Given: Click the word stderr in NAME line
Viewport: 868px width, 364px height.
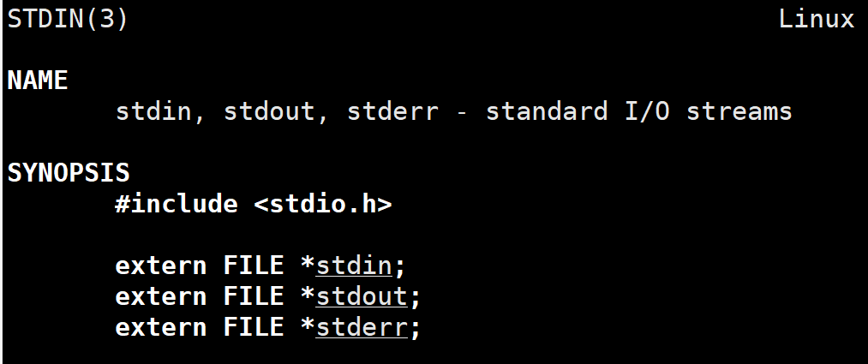Looking at the screenshot, I should tap(392, 112).
